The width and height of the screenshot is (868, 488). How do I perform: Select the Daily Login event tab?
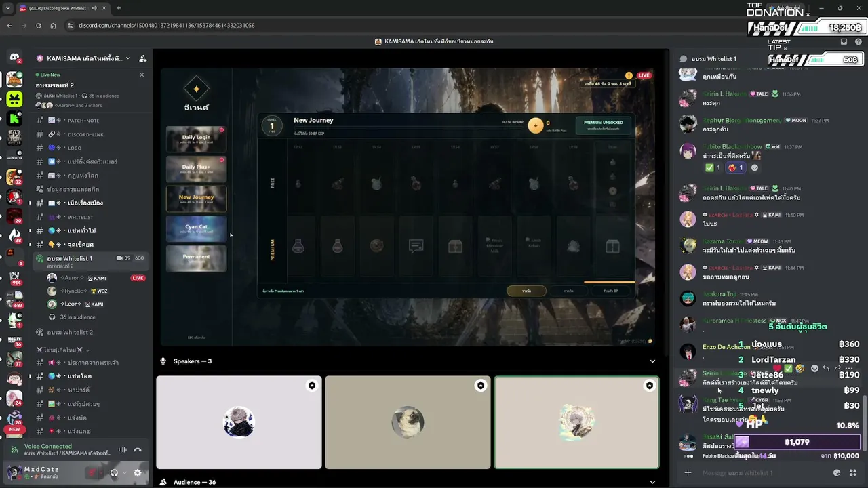point(196,139)
